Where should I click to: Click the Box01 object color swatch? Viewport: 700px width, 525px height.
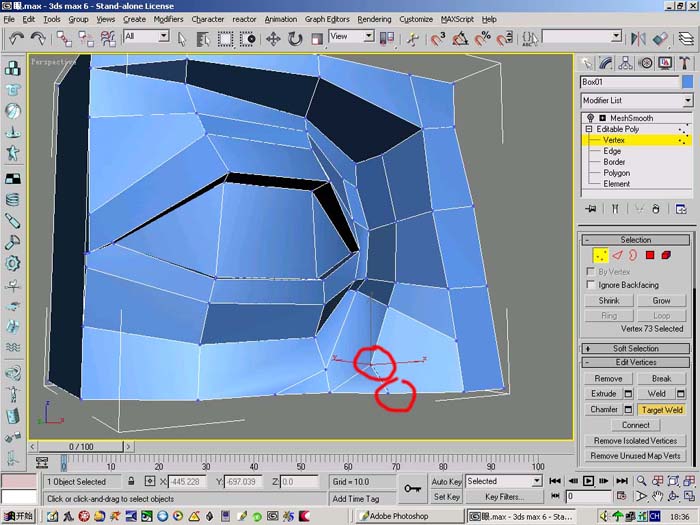coord(688,82)
